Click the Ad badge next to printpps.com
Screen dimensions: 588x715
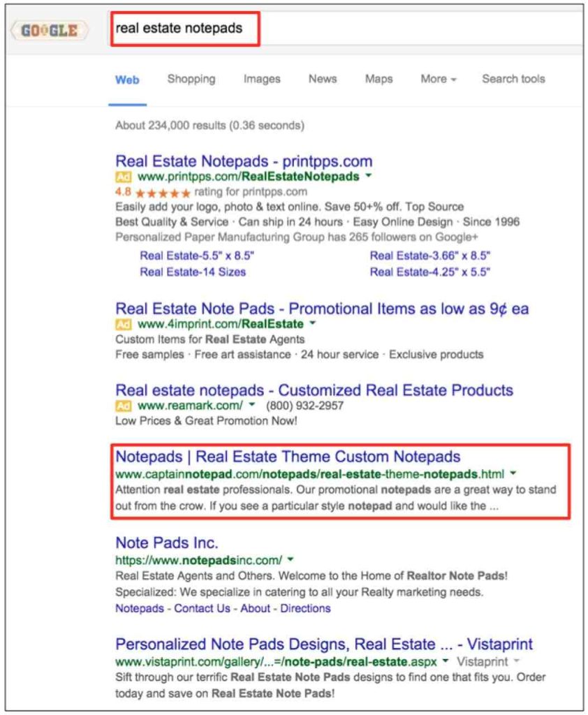click(x=124, y=178)
